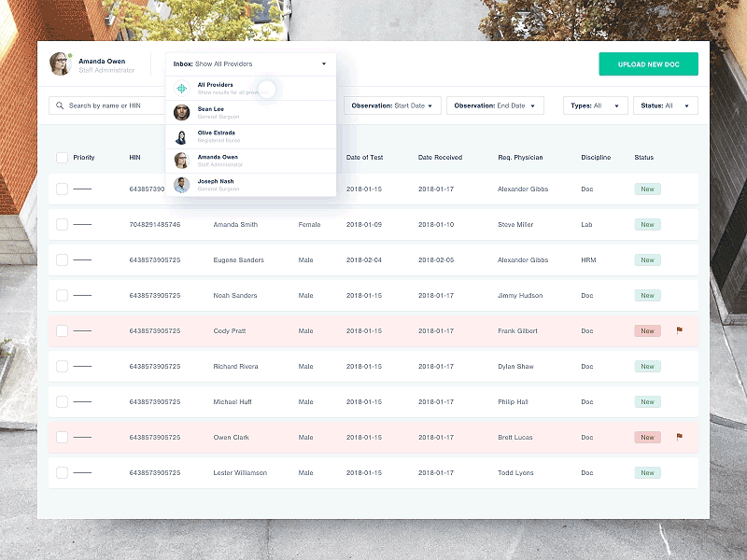Open the Observation Start Date dropdown
Screen dimensions: 747x560
tap(392, 105)
